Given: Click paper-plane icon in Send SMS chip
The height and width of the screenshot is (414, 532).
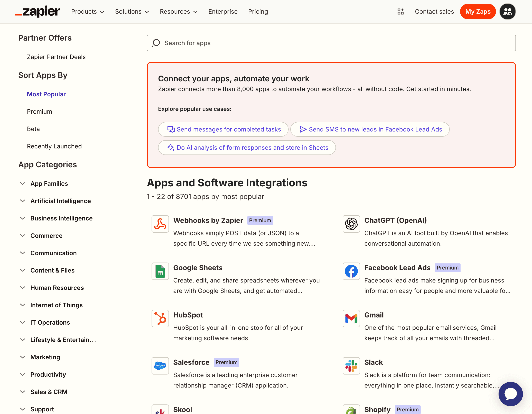Looking at the screenshot, I should point(303,129).
